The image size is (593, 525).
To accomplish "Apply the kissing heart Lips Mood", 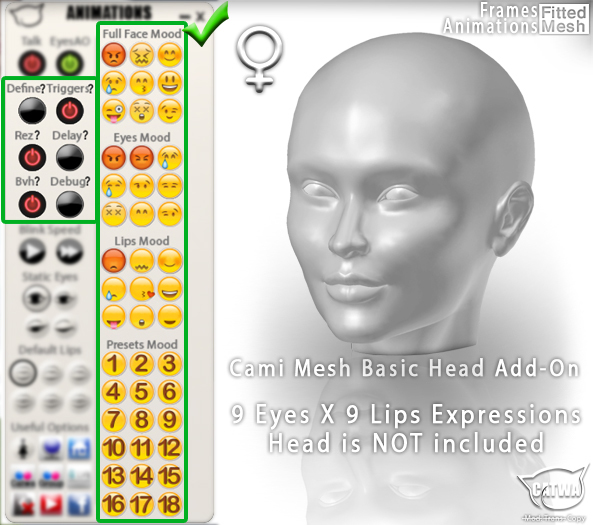I will click(x=142, y=289).
